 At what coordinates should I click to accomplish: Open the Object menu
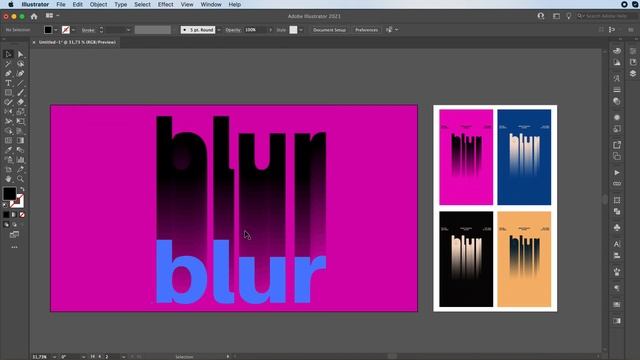[x=98, y=4]
